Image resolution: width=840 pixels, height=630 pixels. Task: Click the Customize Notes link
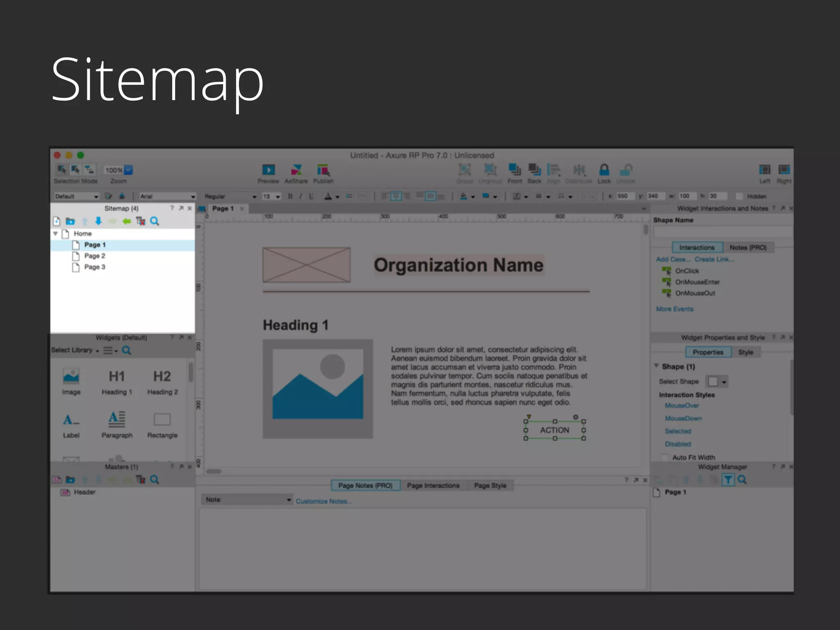click(x=324, y=501)
